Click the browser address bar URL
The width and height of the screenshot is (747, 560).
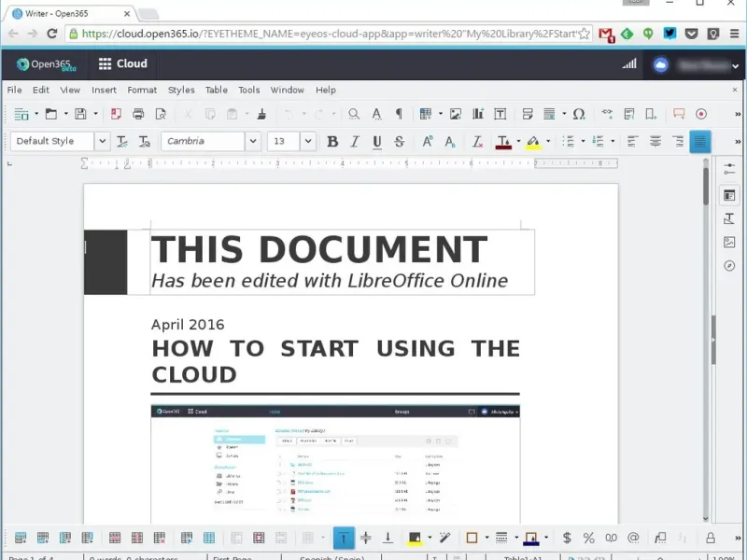[329, 34]
